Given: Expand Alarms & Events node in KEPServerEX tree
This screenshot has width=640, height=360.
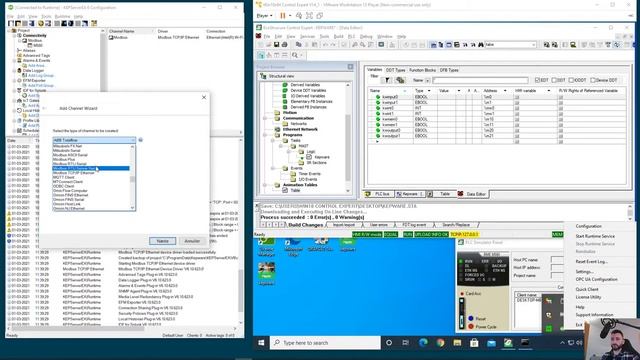Looking at the screenshot, I should (x=14, y=60).
